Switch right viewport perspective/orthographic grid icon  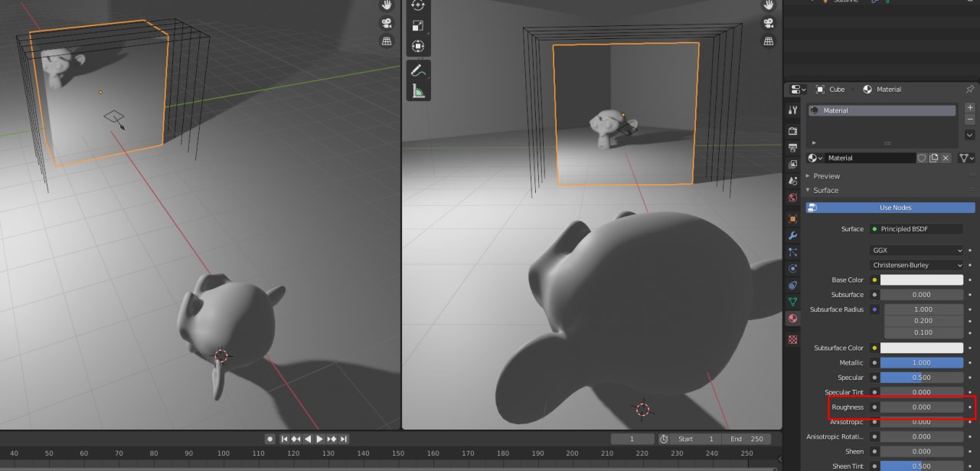(769, 41)
